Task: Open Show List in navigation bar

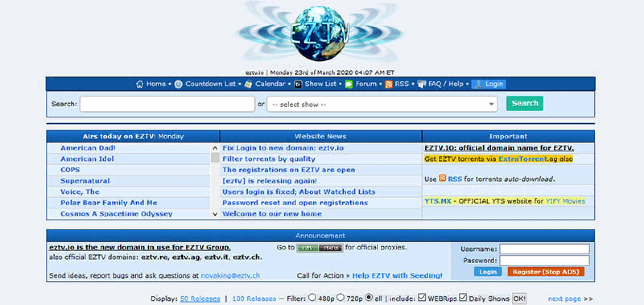Action: coord(320,84)
